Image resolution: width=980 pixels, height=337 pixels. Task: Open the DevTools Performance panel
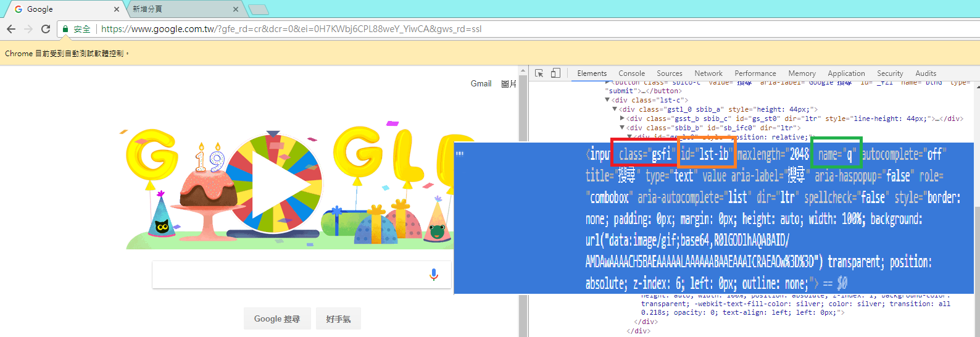[755, 73]
